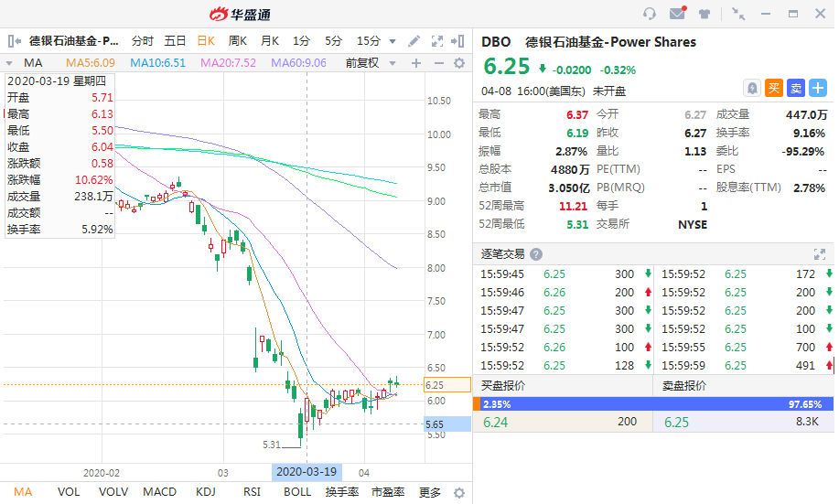The image size is (839, 504).
Task: Select the RSI indicator tab
Action: point(252,492)
